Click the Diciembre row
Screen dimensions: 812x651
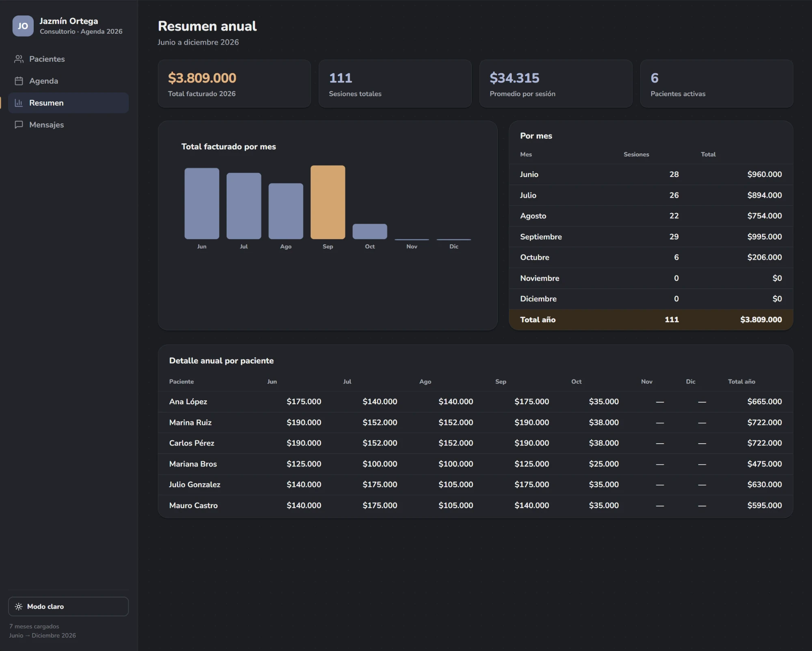click(651, 299)
